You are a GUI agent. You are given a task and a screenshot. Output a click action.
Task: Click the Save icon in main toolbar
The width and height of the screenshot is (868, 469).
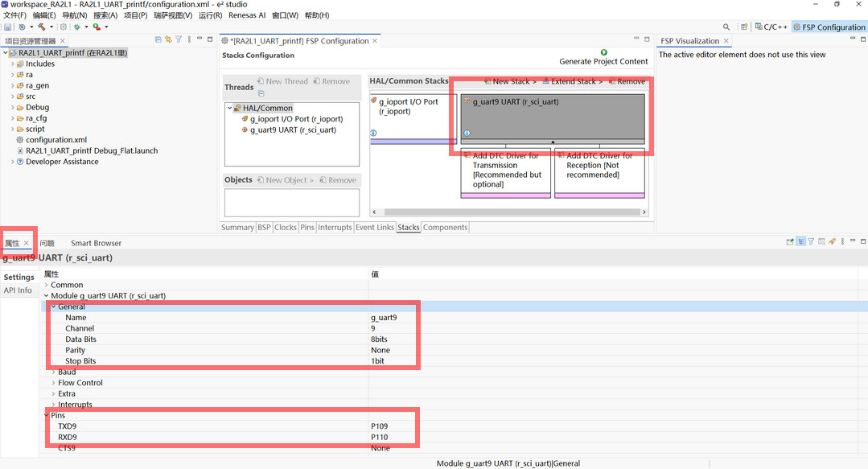[x=8, y=27]
